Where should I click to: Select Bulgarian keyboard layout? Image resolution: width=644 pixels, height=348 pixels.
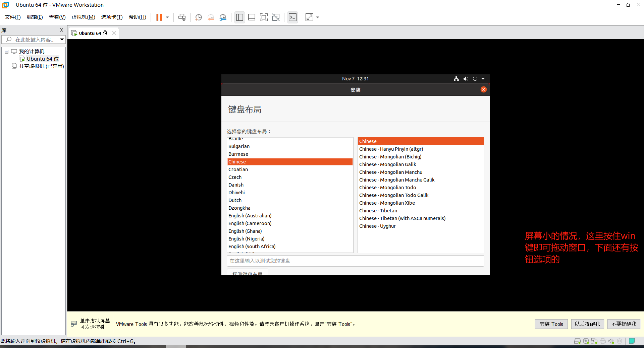(290, 146)
